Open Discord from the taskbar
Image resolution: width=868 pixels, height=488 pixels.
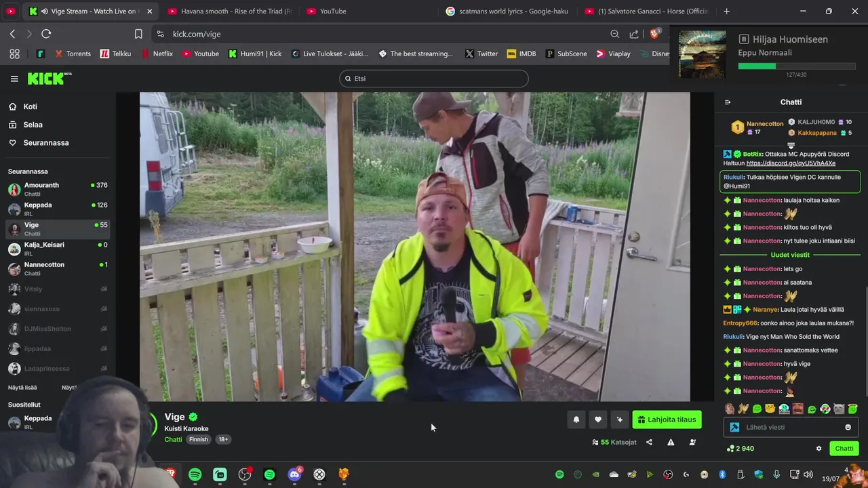[x=294, y=474]
